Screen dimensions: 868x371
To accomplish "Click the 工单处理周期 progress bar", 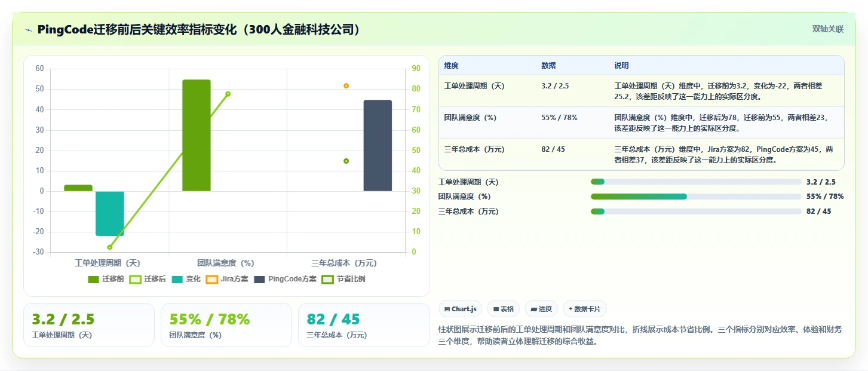I will point(696,182).
